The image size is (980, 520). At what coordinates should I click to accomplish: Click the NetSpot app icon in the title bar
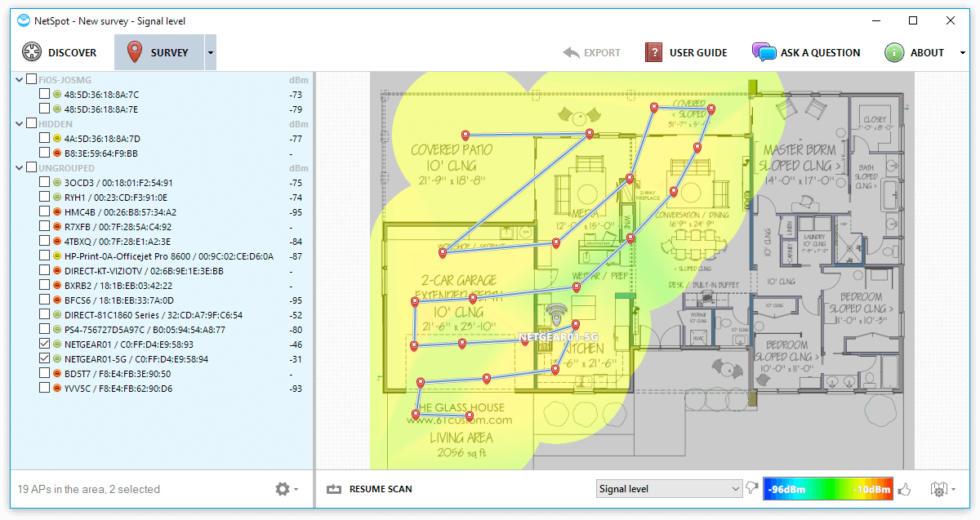23,20
